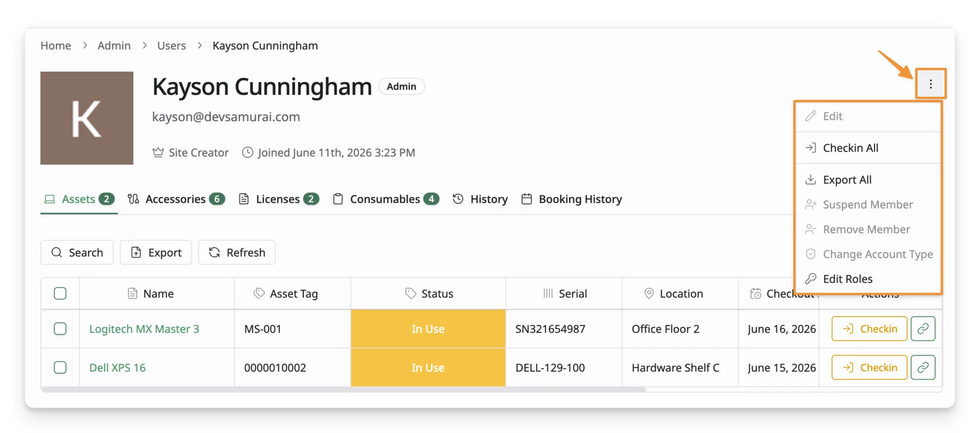Click the K avatar thumbnail

coord(87,118)
